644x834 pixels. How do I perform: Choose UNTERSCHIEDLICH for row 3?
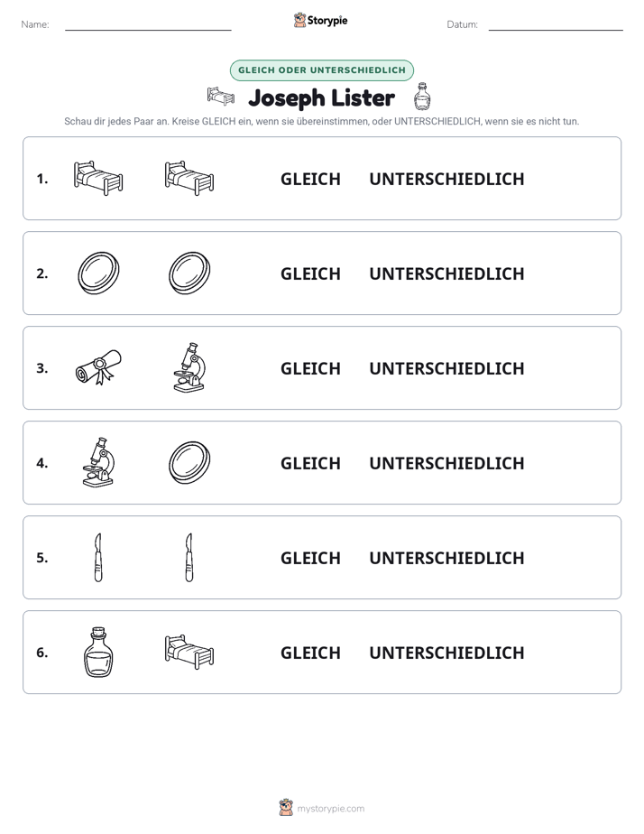446,368
